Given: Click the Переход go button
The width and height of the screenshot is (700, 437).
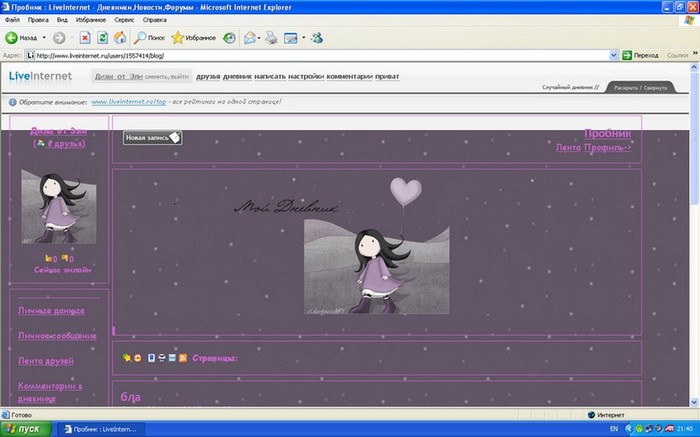Looking at the screenshot, I should coord(640,55).
